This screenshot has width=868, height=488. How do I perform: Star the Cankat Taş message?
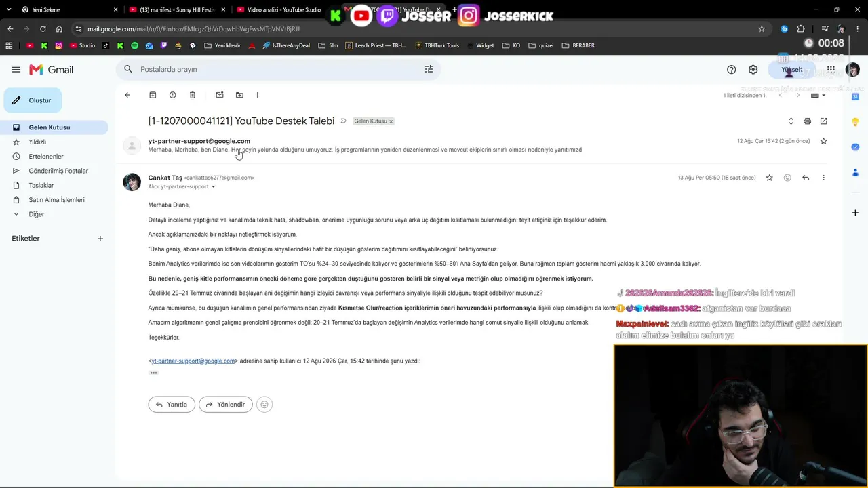point(769,178)
